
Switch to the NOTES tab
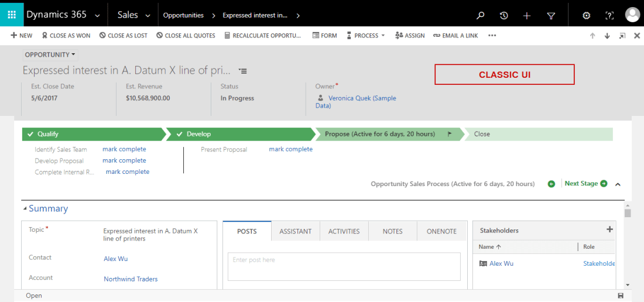pyautogui.click(x=392, y=231)
